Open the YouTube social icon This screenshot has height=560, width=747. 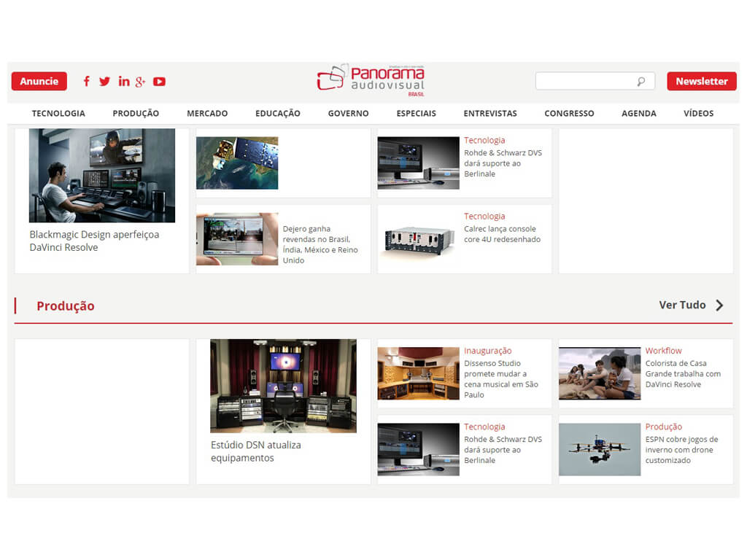pyautogui.click(x=159, y=82)
